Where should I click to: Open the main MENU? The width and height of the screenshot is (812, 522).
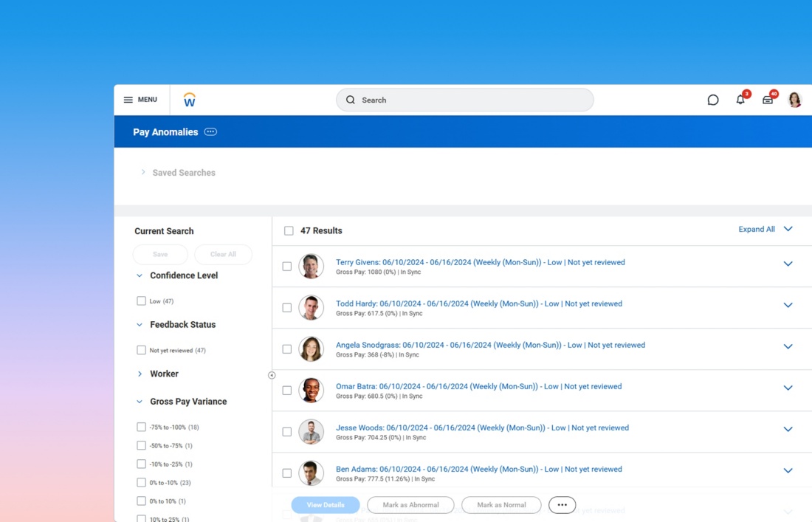pos(140,100)
